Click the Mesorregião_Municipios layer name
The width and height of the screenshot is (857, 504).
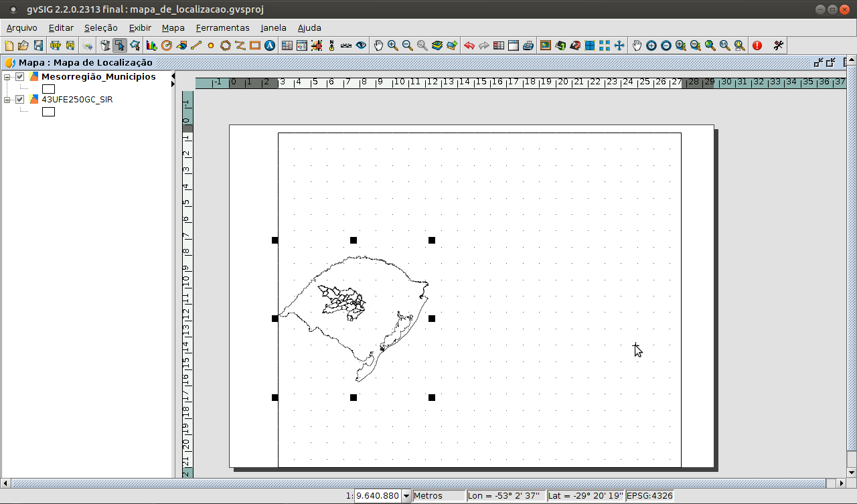tap(98, 77)
